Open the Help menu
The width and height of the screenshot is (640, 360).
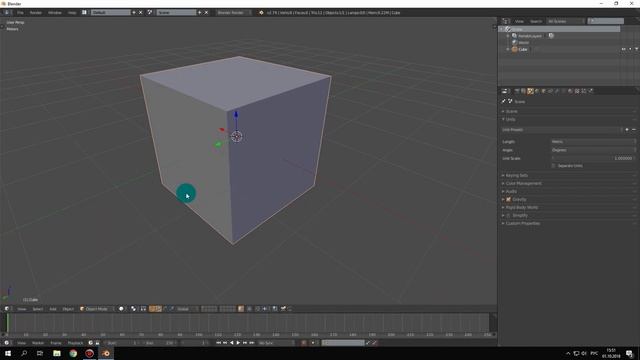coord(72,13)
